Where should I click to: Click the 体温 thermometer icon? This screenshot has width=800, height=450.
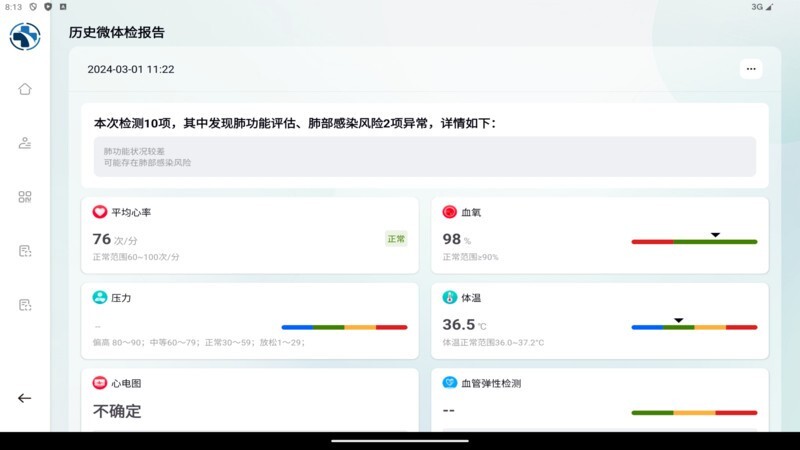(x=450, y=298)
